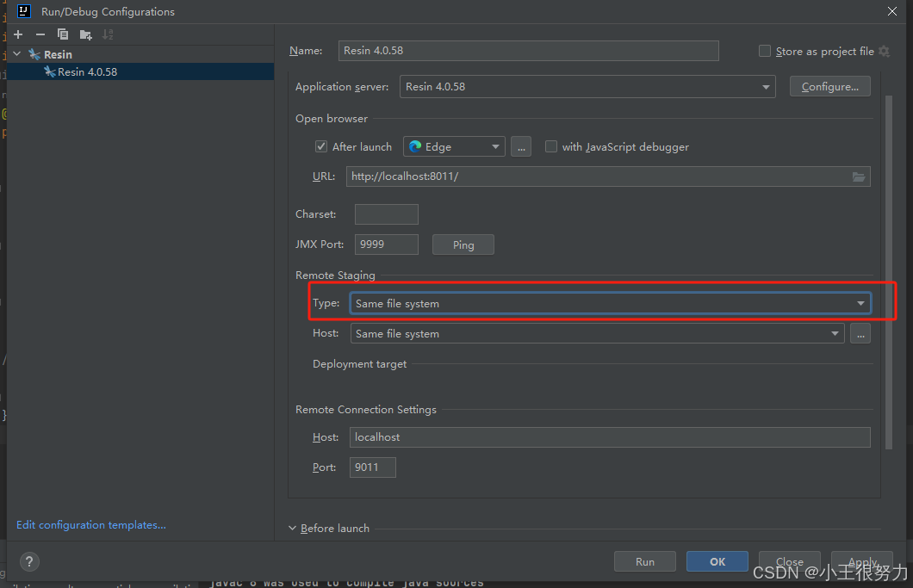Select Resin 4.0.58 configuration in tree
913x588 pixels.
point(140,71)
